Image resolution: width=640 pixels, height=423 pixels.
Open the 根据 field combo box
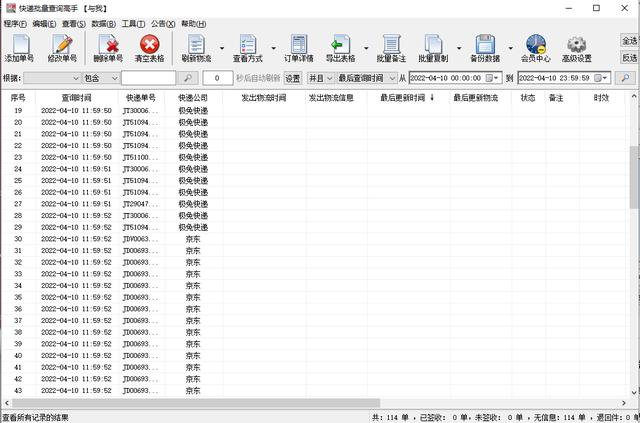[52, 78]
